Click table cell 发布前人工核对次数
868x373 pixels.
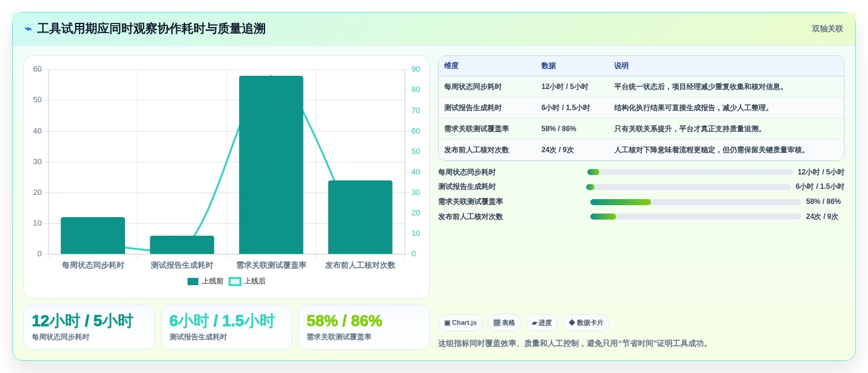pos(477,150)
